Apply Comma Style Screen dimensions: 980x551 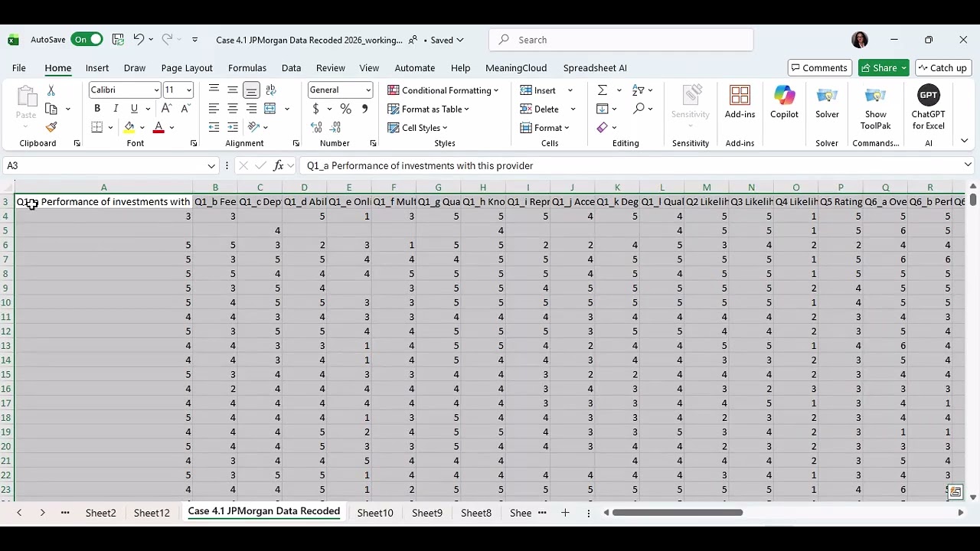(364, 109)
